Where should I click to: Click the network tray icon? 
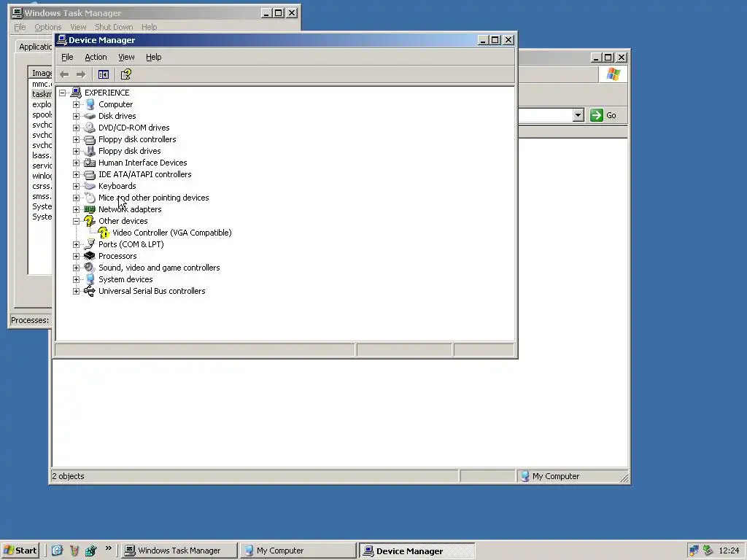point(694,551)
